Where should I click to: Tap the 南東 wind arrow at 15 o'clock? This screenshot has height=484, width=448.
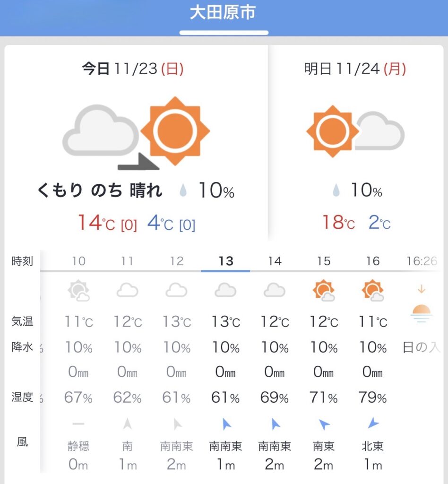click(324, 424)
